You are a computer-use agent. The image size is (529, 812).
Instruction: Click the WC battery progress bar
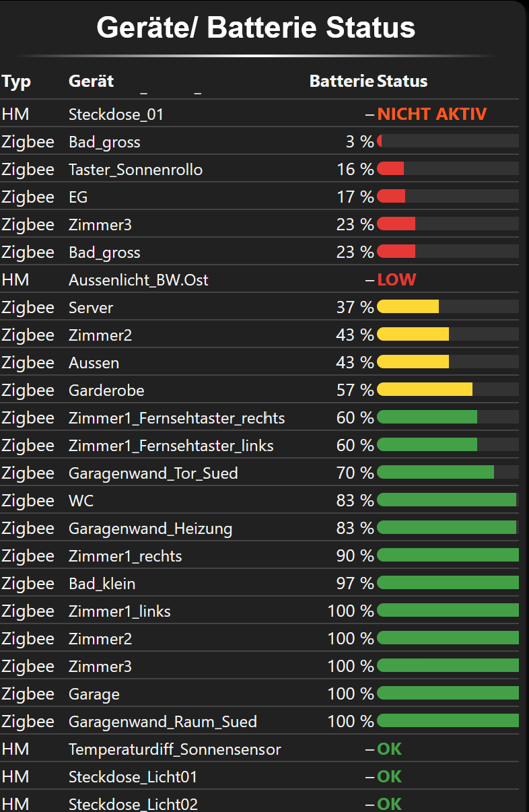point(448,501)
